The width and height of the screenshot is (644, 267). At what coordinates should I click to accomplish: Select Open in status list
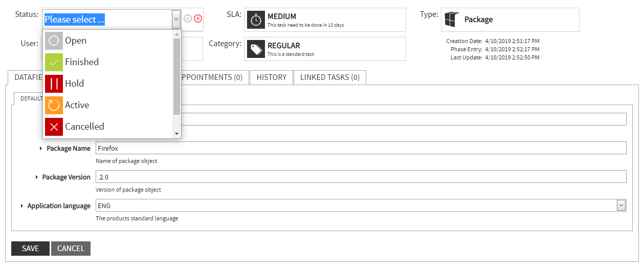(x=108, y=40)
